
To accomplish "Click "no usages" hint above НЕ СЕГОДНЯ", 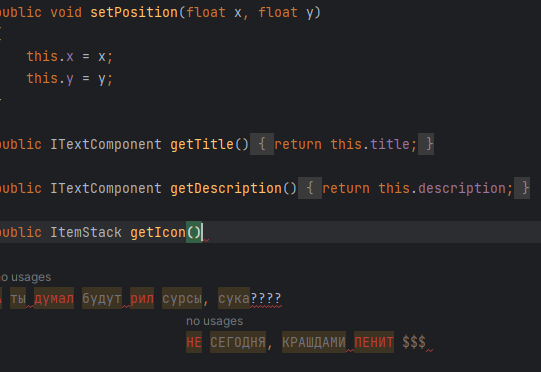I will (215, 321).
